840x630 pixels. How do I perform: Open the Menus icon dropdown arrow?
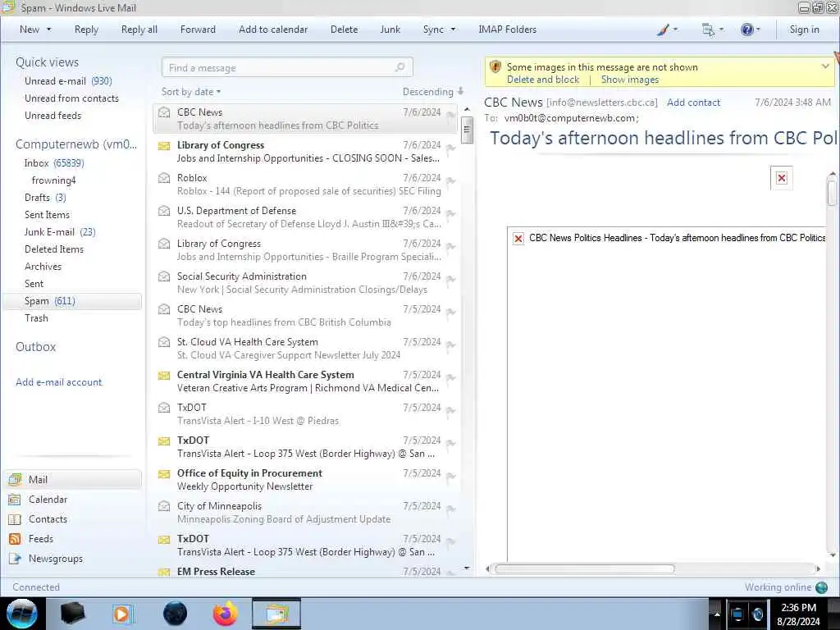pos(721,30)
